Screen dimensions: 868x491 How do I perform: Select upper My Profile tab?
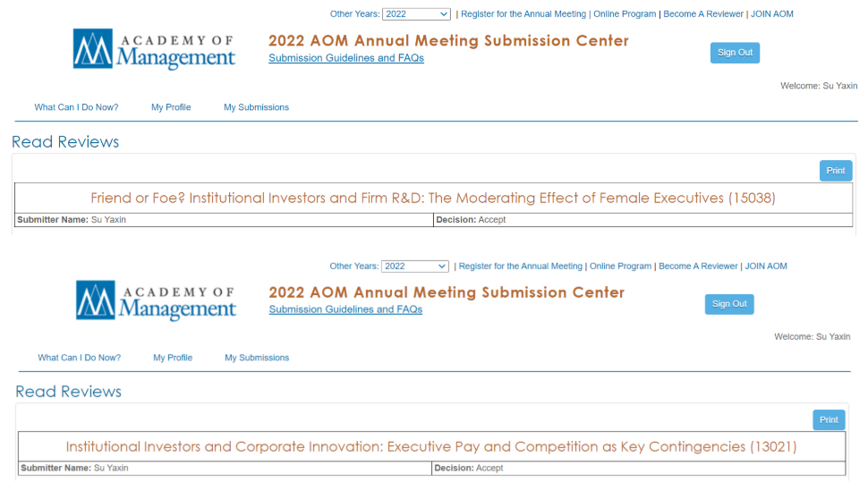[171, 107]
